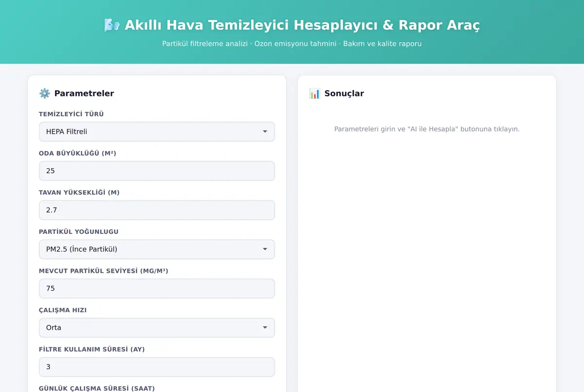This screenshot has height=392, width=584.
Task: Click the Oda Büyüklüğü (M²) label
Action: coord(77,153)
